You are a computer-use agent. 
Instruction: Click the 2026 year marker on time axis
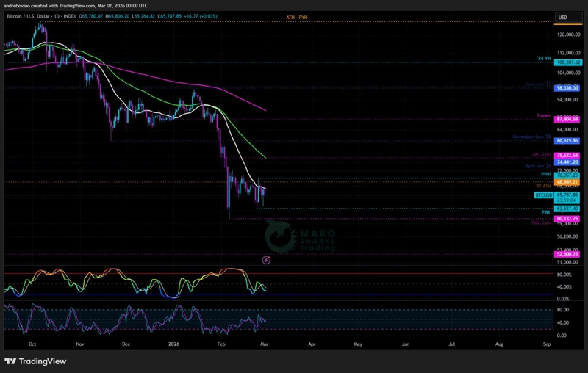coord(173,343)
